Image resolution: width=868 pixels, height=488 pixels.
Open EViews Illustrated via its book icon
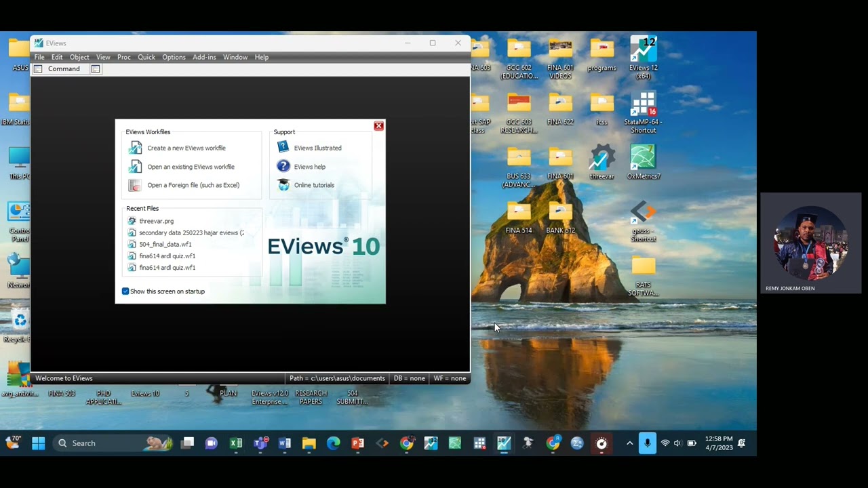283,148
